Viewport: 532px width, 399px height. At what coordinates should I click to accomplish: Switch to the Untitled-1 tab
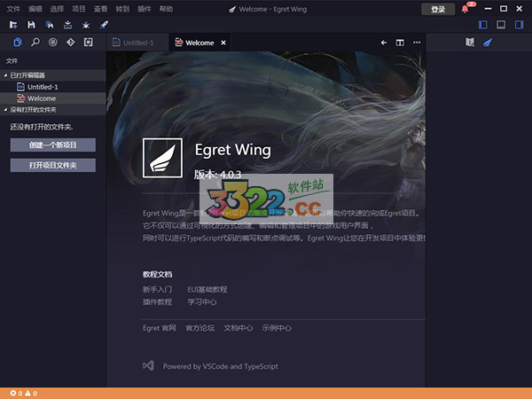pyautogui.click(x=137, y=43)
